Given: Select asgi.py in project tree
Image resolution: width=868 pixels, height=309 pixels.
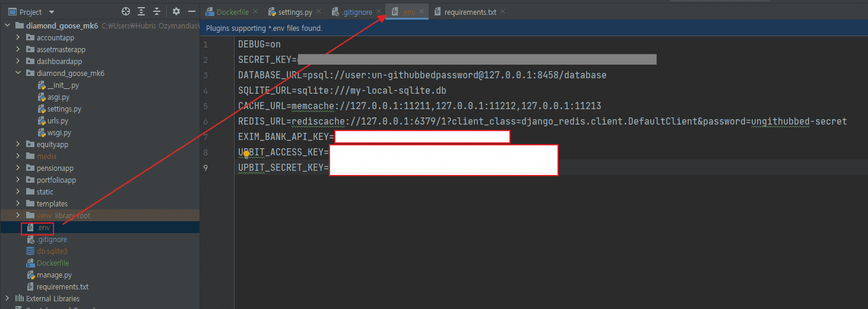Looking at the screenshot, I should coord(58,97).
